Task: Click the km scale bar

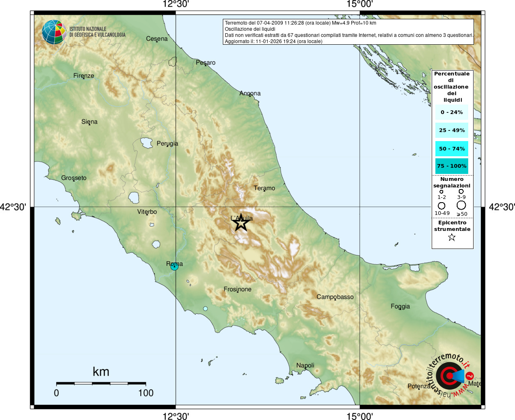Action: pos(101,383)
